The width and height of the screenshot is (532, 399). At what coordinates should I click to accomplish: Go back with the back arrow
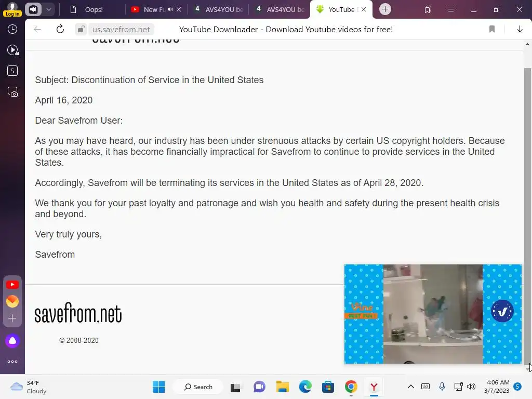(37, 30)
